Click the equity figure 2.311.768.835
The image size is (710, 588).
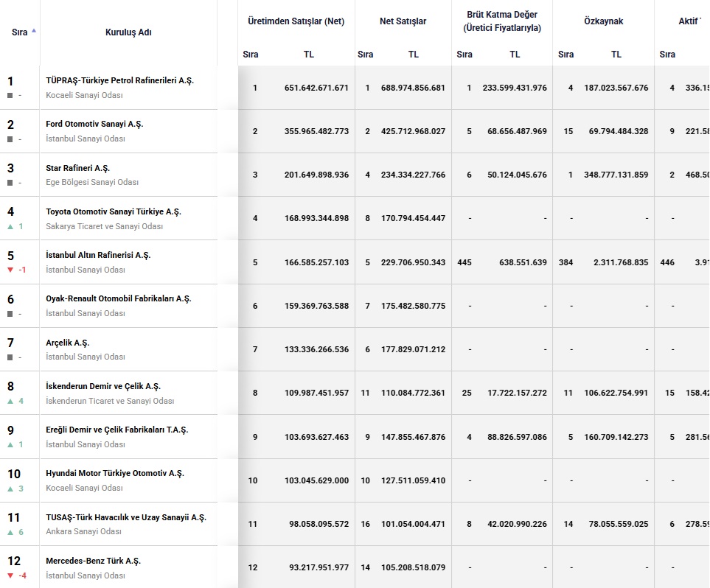pos(621,262)
